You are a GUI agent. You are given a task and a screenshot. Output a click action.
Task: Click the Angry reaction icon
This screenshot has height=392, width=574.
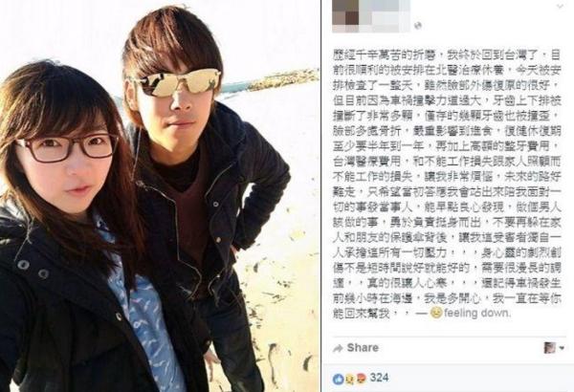361,378
